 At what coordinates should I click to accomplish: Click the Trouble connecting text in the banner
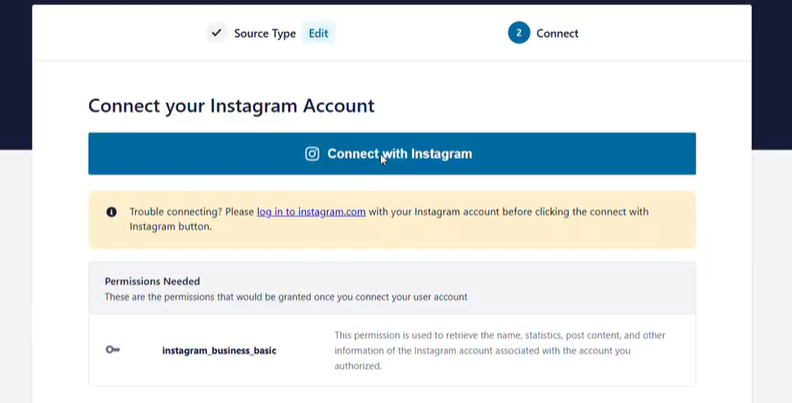point(191,212)
